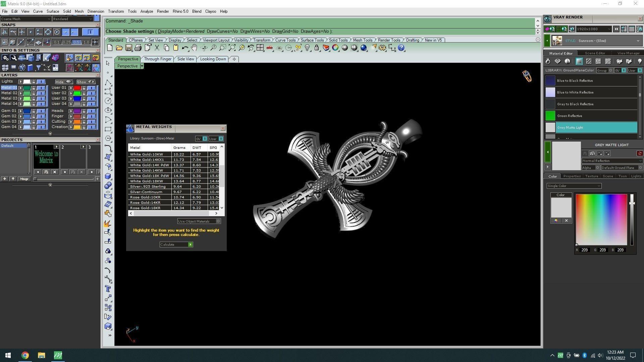
Task: Click the lock objects padlock icon
Action: 316,48
